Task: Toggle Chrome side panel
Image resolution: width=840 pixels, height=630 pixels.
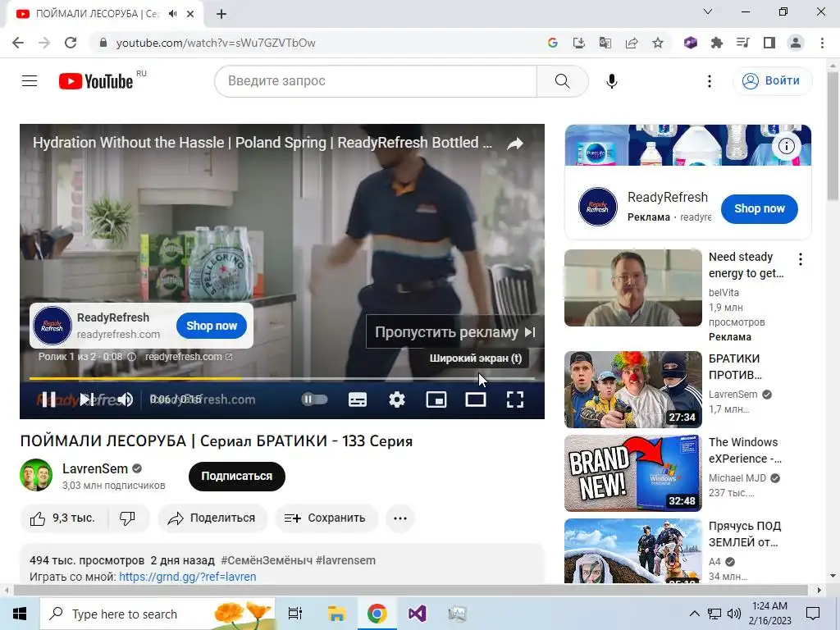Action: coord(769,43)
